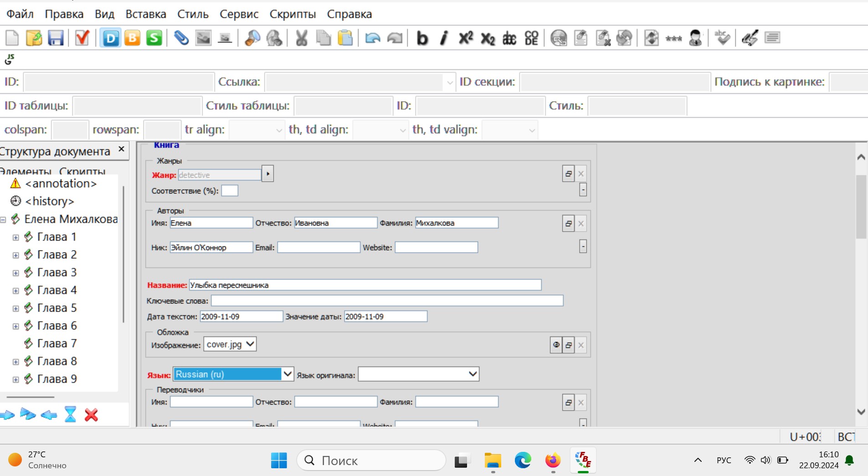Apply bold formatting with the b icon
868x476 pixels.
(422, 38)
